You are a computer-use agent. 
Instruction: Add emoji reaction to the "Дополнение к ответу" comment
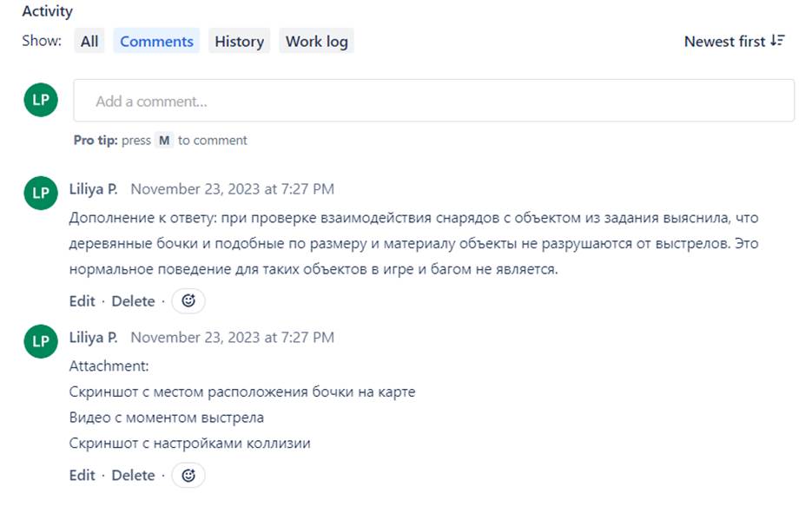point(188,301)
